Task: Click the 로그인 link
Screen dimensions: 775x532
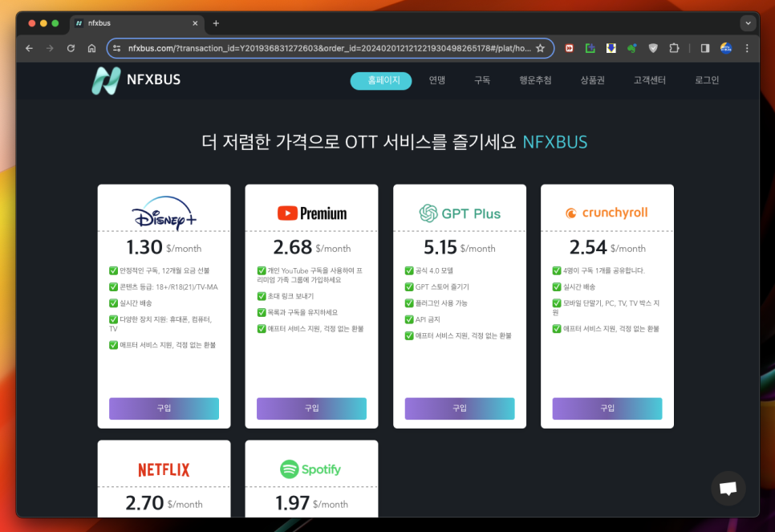Action: pos(707,80)
